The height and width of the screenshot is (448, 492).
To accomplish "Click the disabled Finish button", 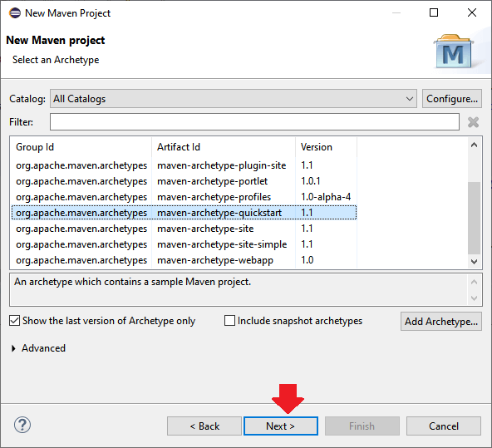I will 362,426.
